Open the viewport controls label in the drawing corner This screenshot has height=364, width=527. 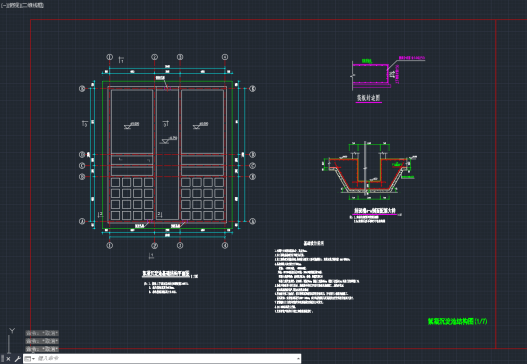pos(22,5)
